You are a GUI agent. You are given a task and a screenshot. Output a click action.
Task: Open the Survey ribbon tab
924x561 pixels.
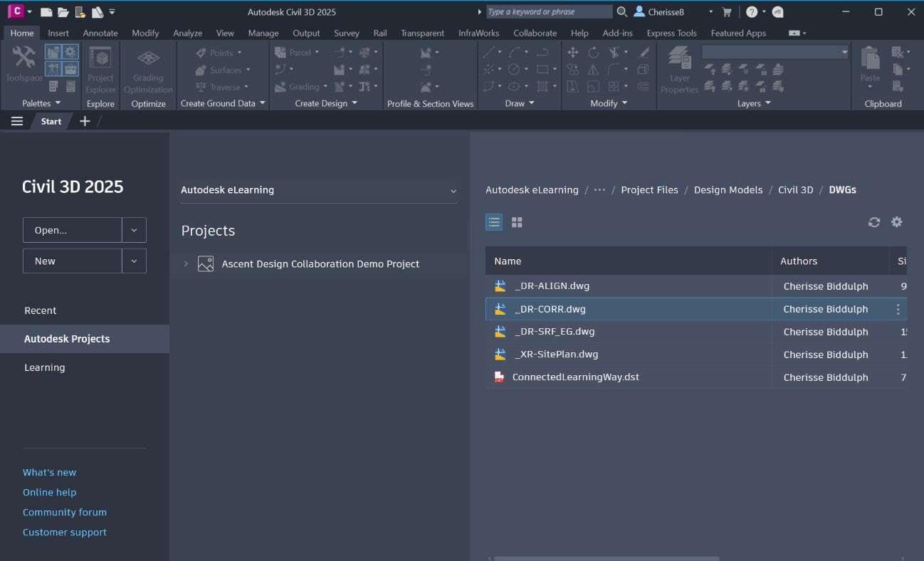coord(347,33)
